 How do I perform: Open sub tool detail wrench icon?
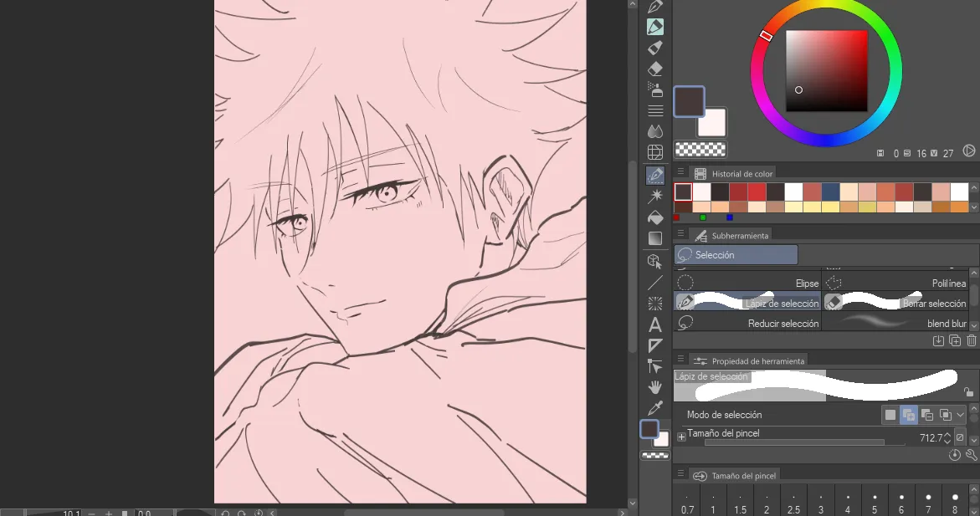pyautogui.click(x=972, y=455)
